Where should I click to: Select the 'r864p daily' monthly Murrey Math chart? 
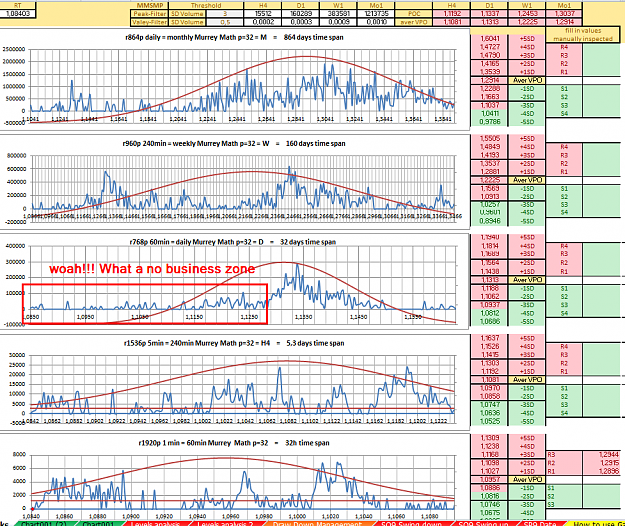pyautogui.click(x=234, y=80)
